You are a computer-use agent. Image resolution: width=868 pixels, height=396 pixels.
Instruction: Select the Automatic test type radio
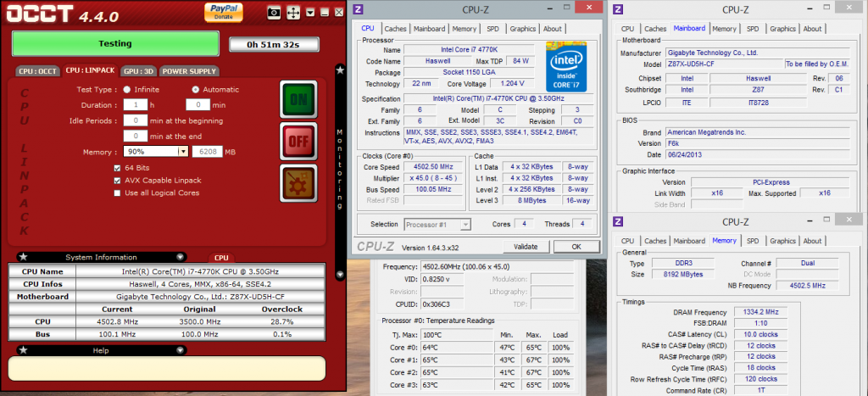196,89
